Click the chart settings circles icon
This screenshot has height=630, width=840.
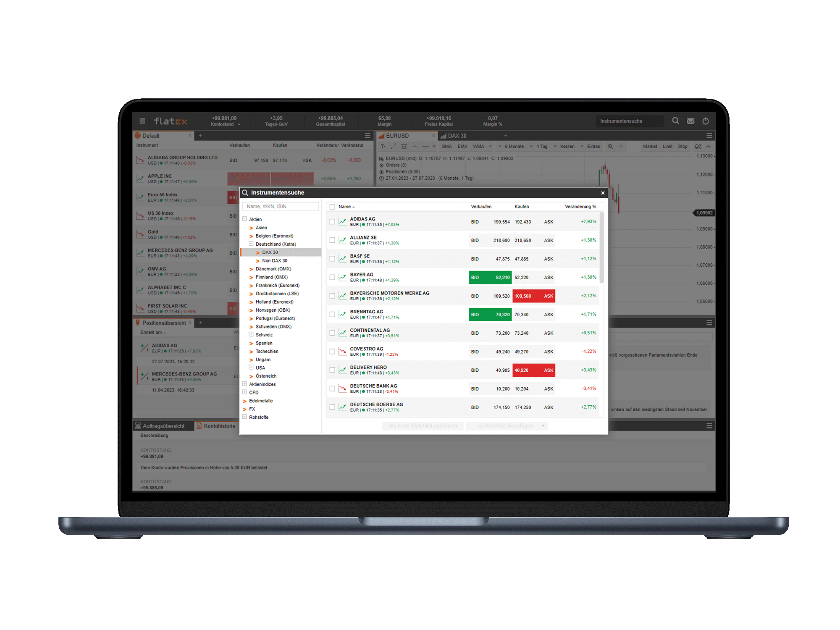click(x=698, y=147)
